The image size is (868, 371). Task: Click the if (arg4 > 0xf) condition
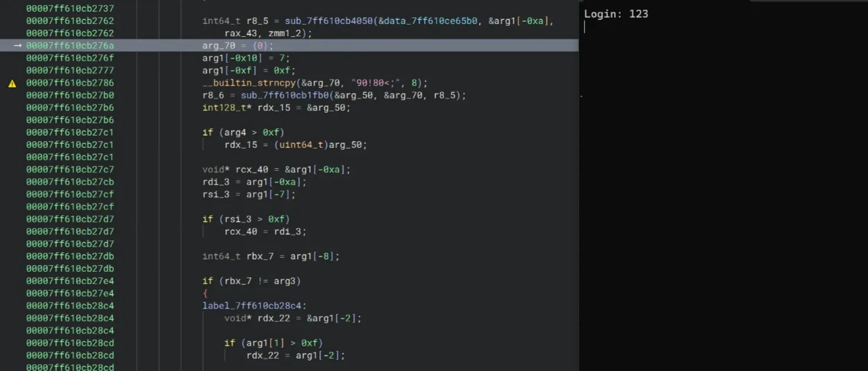[x=243, y=133]
